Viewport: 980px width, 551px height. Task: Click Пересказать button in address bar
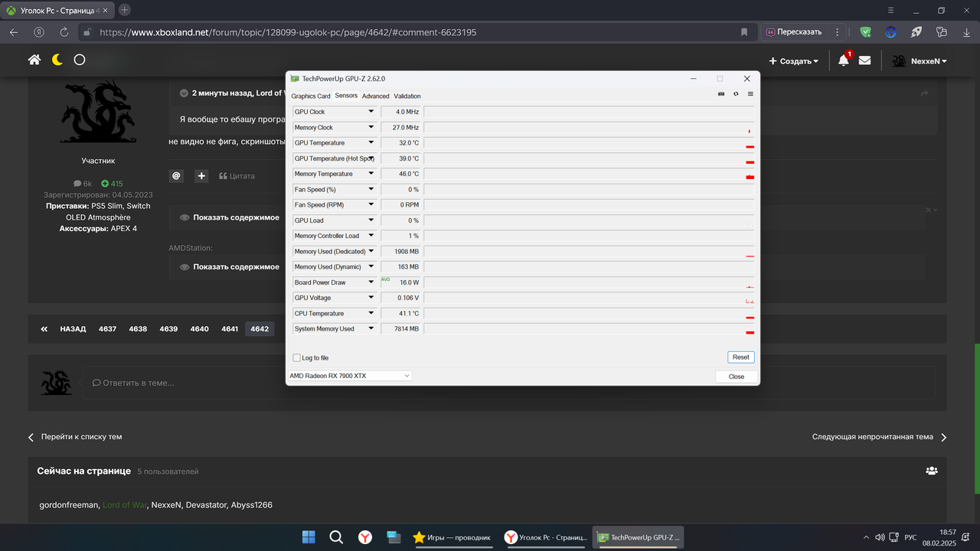pyautogui.click(x=794, y=32)
